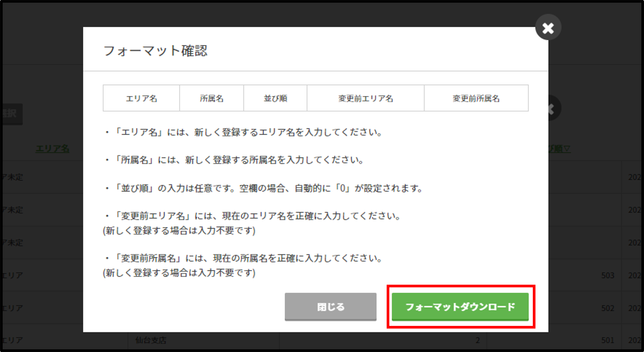Select the 変更前エリア名 column header

pyautogui.click(x=365, y=98)
